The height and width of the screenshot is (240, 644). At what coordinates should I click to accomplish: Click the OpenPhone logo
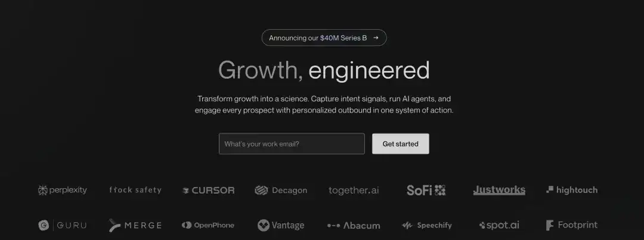[208, 225]
